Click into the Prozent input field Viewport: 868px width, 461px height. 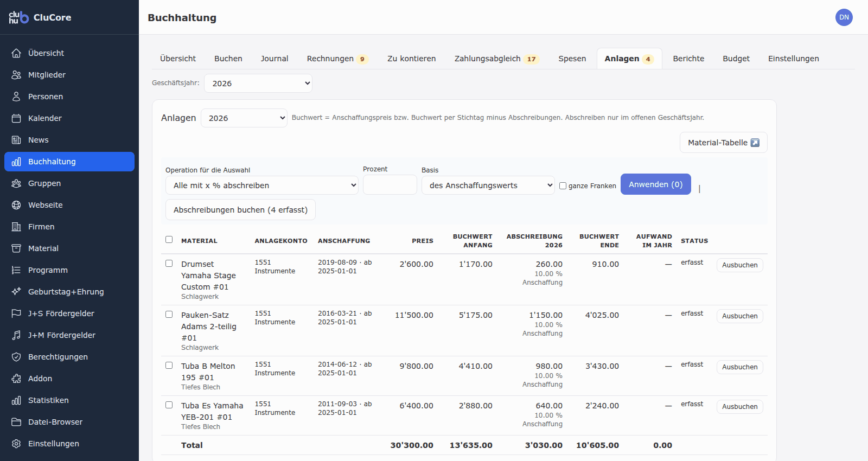point(390,185)
